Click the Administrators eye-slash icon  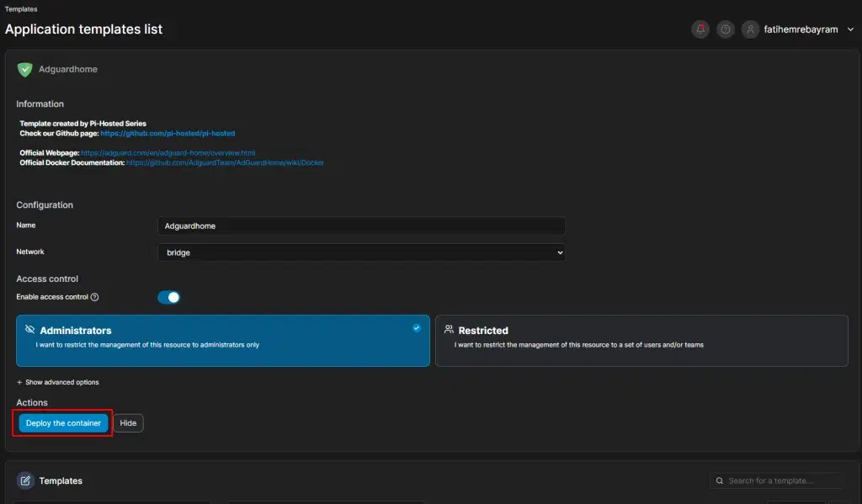tap(29, 329)
